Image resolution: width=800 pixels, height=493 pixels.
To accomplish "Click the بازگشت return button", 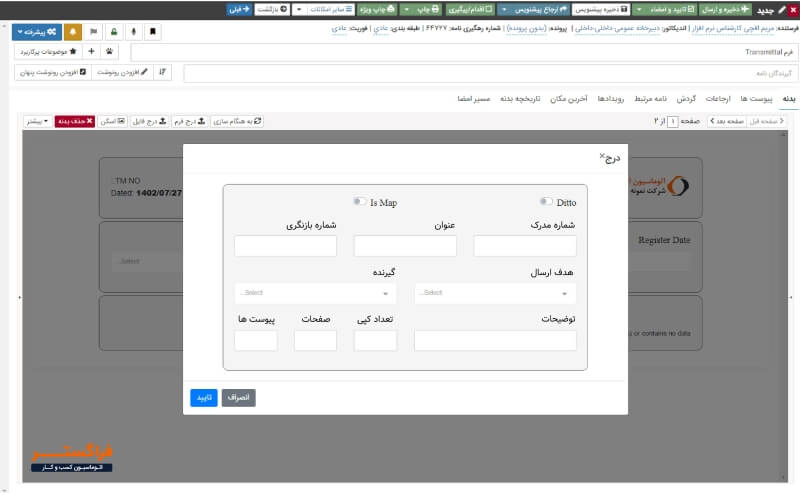I will click(272, 9).
